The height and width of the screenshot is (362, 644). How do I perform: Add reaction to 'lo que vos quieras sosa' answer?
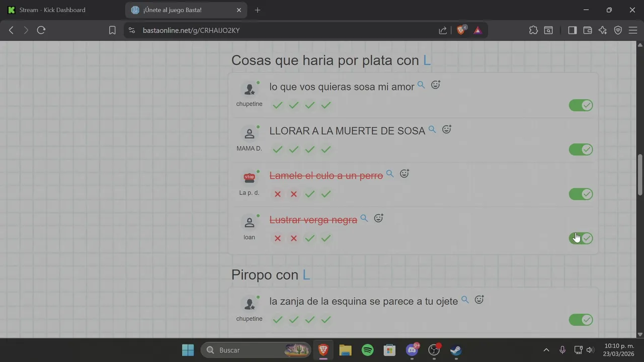[436, 85]
